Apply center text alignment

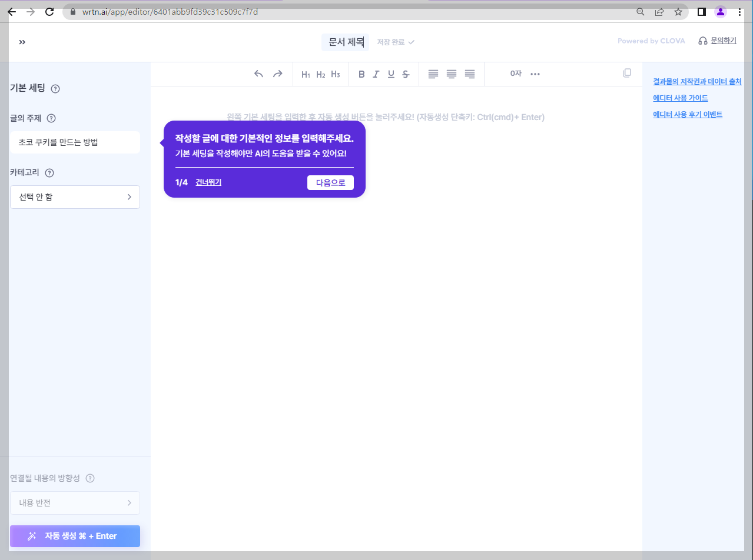point(451,74)
